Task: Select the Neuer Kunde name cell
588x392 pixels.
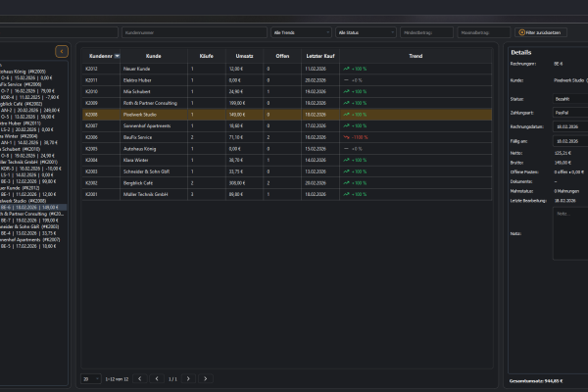Action: (x=154, y=69)
